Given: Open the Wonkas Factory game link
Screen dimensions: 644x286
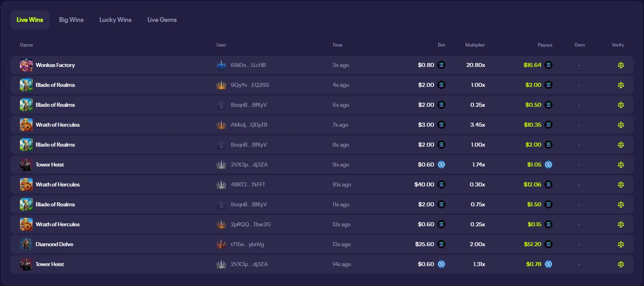Looking at the screenshot, I should (55, 65).
